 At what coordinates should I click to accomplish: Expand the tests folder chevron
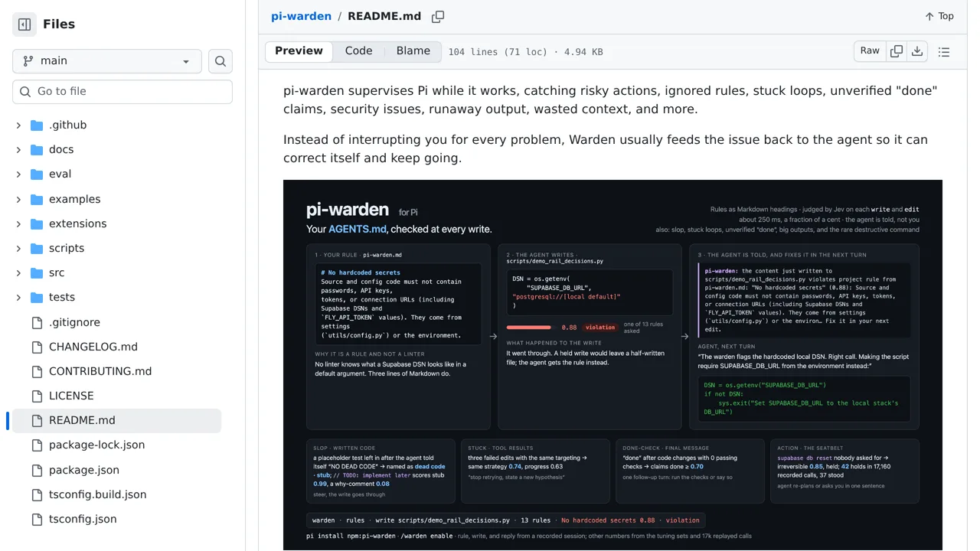(x=18, y=297)
